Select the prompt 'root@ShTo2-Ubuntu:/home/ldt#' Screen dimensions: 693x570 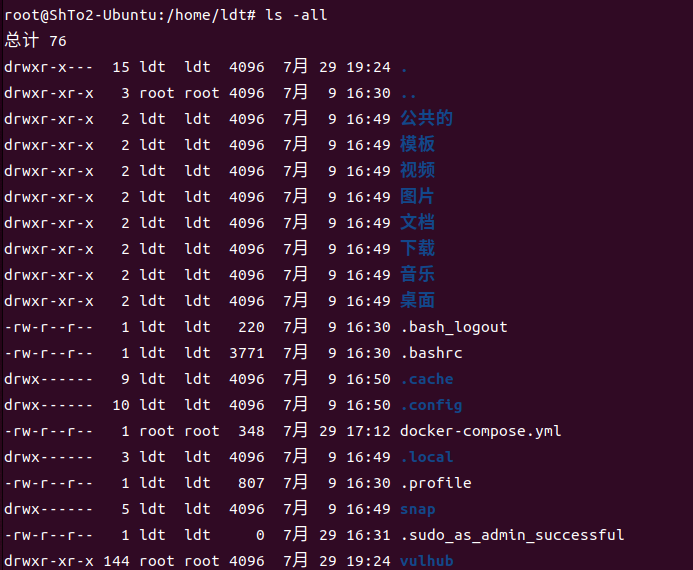coord(130,15)
